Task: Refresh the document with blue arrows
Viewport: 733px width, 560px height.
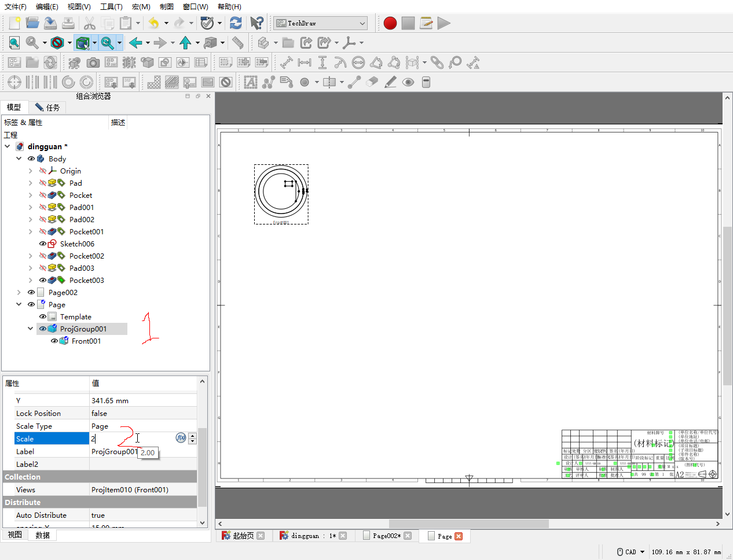Action: (236, 23)
